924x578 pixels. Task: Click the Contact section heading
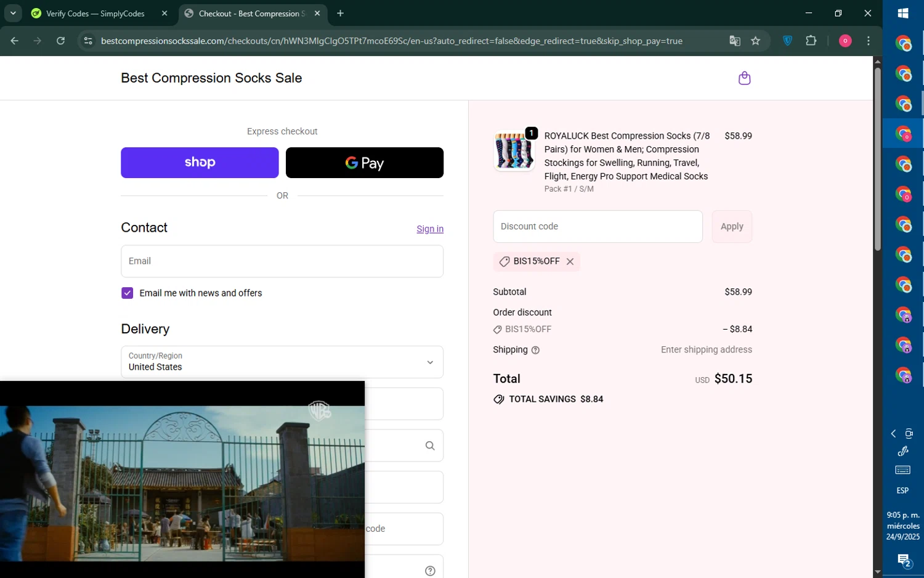(x=144, y=227)
